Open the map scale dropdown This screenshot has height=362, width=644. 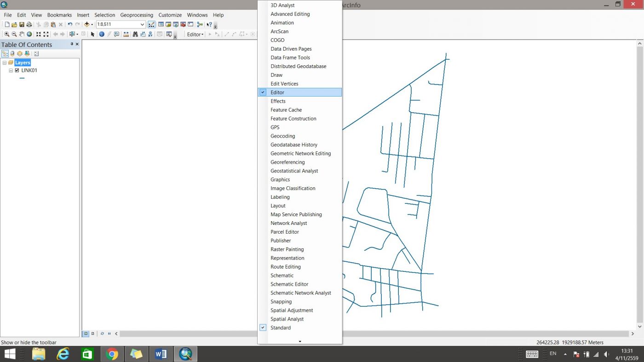142,24
